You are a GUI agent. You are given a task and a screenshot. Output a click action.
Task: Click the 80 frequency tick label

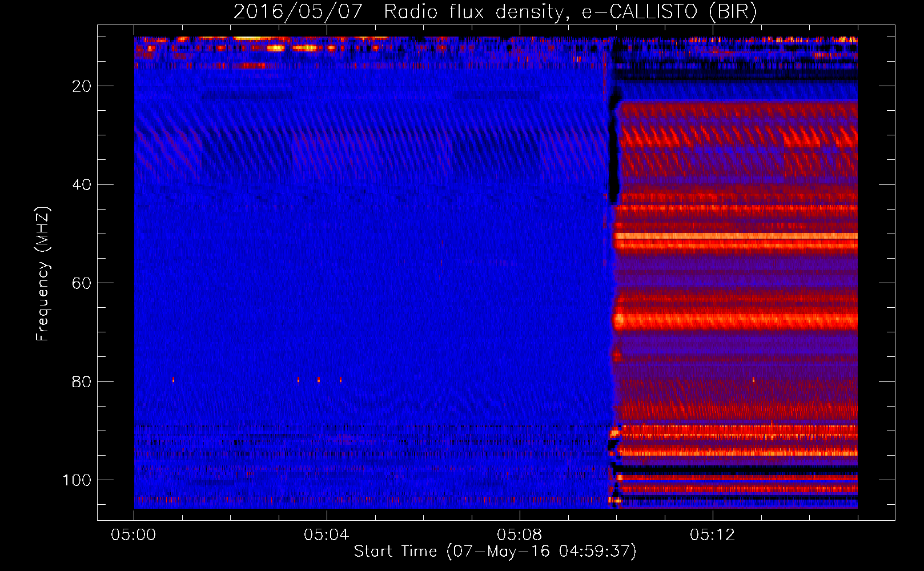pos(82,381)
